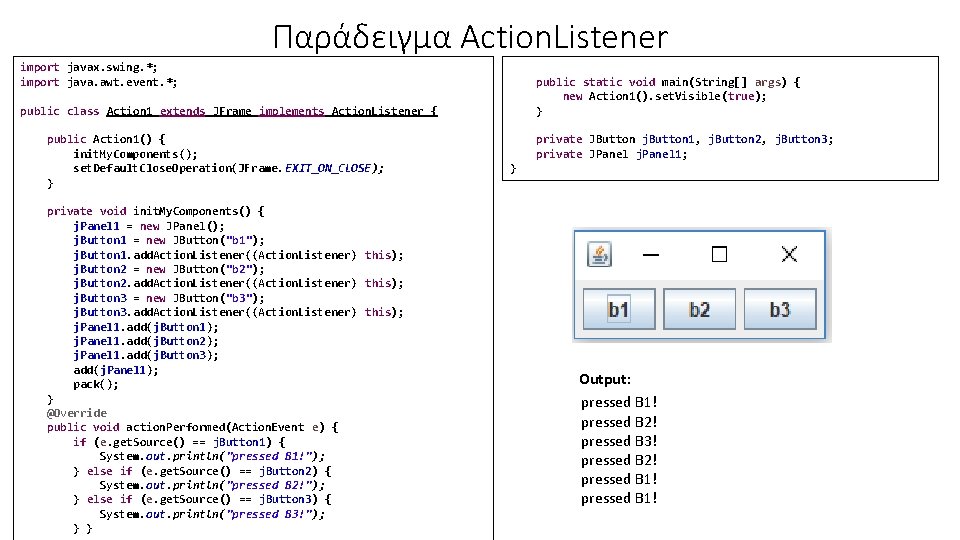Click the line 'jButton1 = new JButton("b1");'
The height and width of the screenshot is (540, 960).
click(169, 240)
